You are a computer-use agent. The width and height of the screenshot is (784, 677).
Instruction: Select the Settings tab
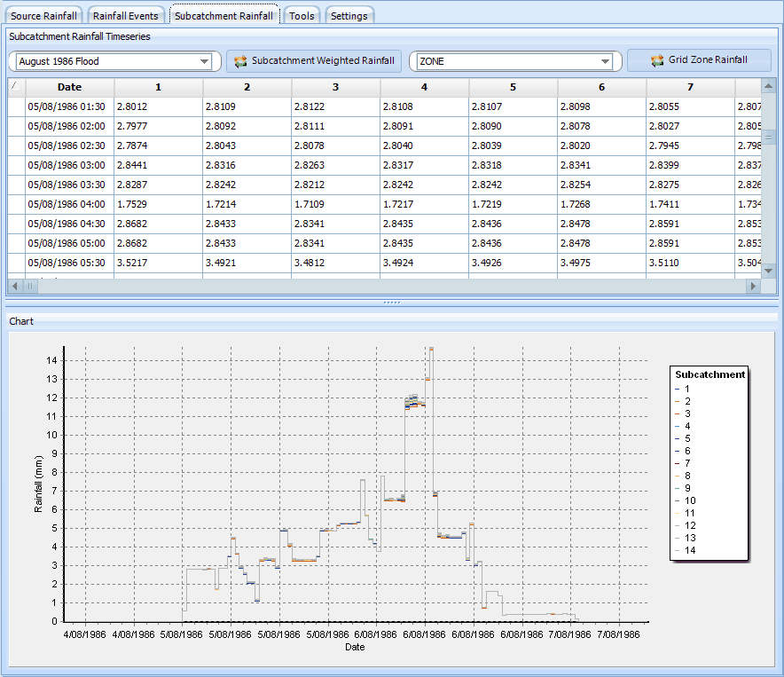pyautogui.click(x=349, y=16)
